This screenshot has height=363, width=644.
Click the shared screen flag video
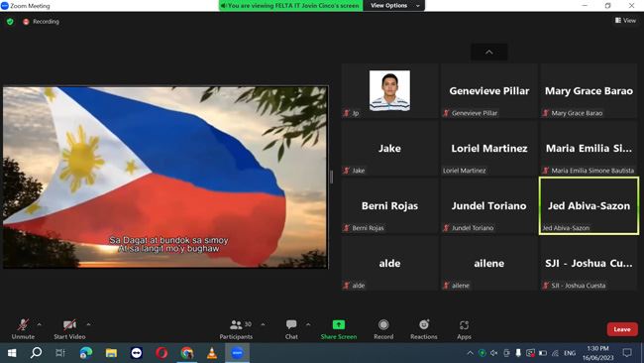165,178
